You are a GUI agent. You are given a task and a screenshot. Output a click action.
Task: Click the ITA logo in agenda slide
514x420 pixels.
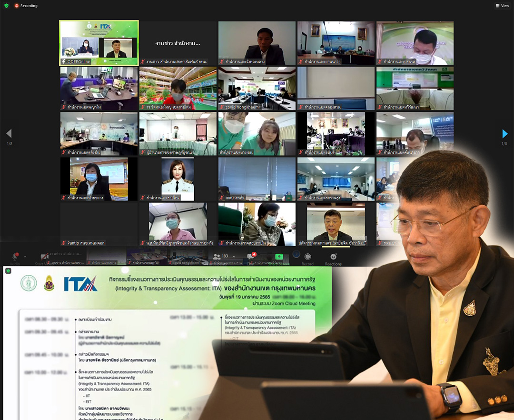click(80, 284)
